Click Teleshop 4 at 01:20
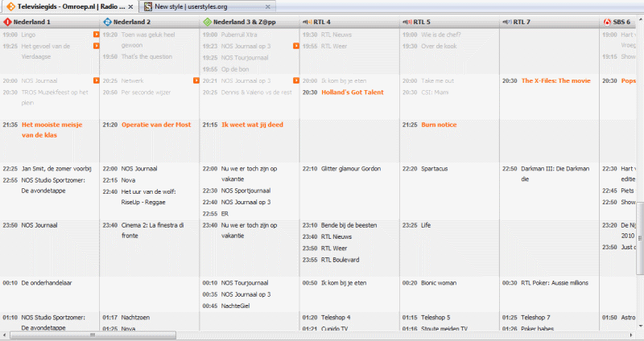The height and width of the screenshot is (341, 644). (x=336, y=317)
